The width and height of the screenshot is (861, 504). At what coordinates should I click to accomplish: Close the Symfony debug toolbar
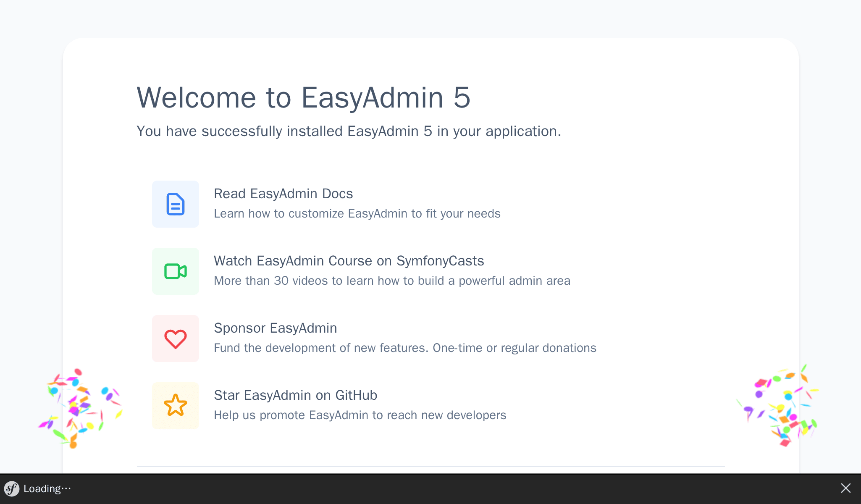pos(846,488)
